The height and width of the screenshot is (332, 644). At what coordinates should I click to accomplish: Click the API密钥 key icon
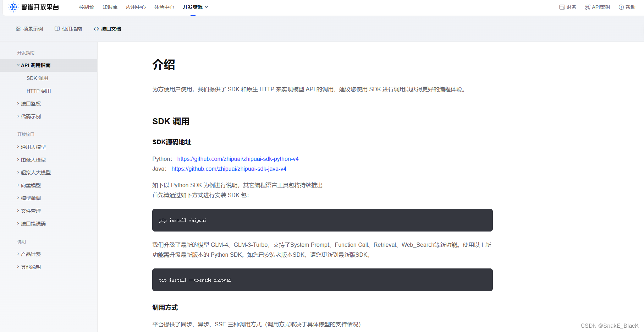coord(588,7)
